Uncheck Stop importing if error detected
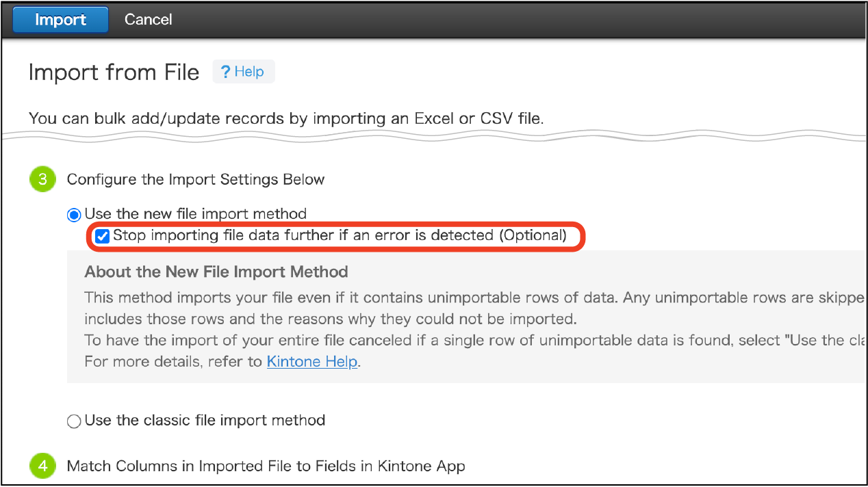 103,237
